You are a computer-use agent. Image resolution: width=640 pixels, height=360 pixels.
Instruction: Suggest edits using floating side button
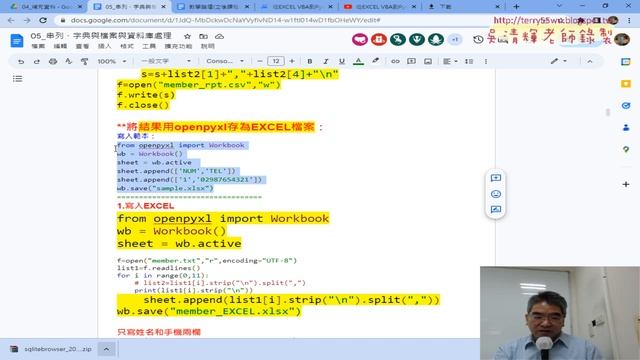tap(496, 209)
